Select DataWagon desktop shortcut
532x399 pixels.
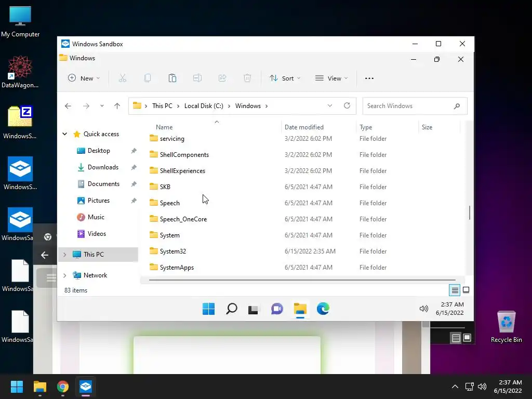(20, 72)
